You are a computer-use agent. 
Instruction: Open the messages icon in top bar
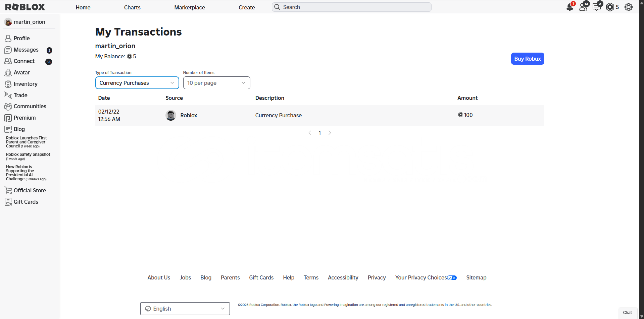597,7
